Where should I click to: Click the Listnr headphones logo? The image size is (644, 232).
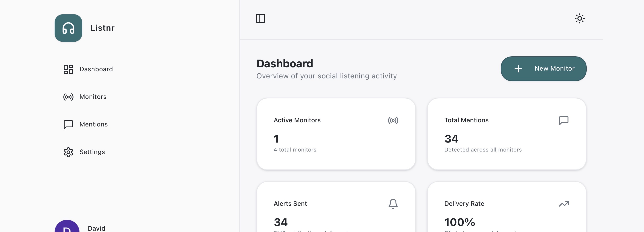[x=68, y=28]
